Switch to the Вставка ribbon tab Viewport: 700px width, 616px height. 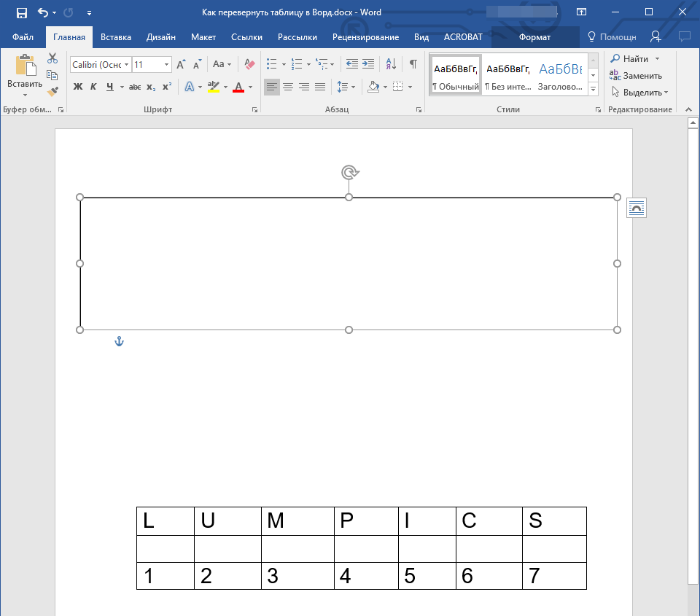[x=116, y=37]
